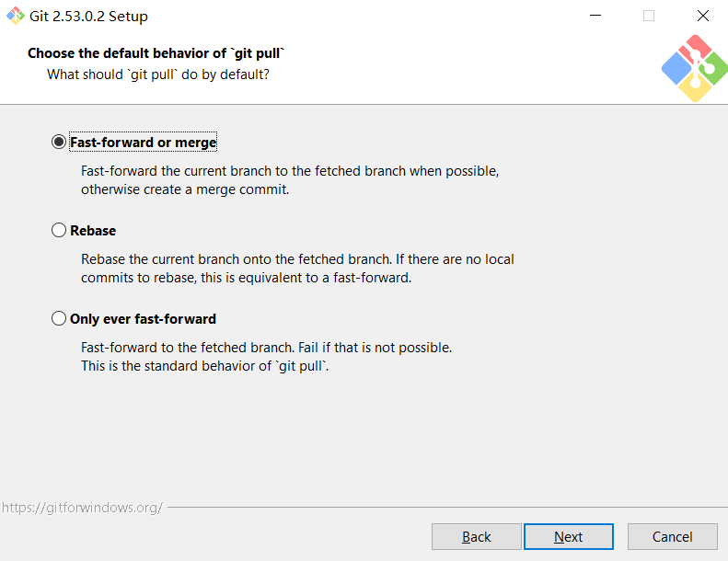Click the 'What should git pull do' subtitle
Viewport: 728px width, 561px height.
pyautogui.click(x=158, y=74)
